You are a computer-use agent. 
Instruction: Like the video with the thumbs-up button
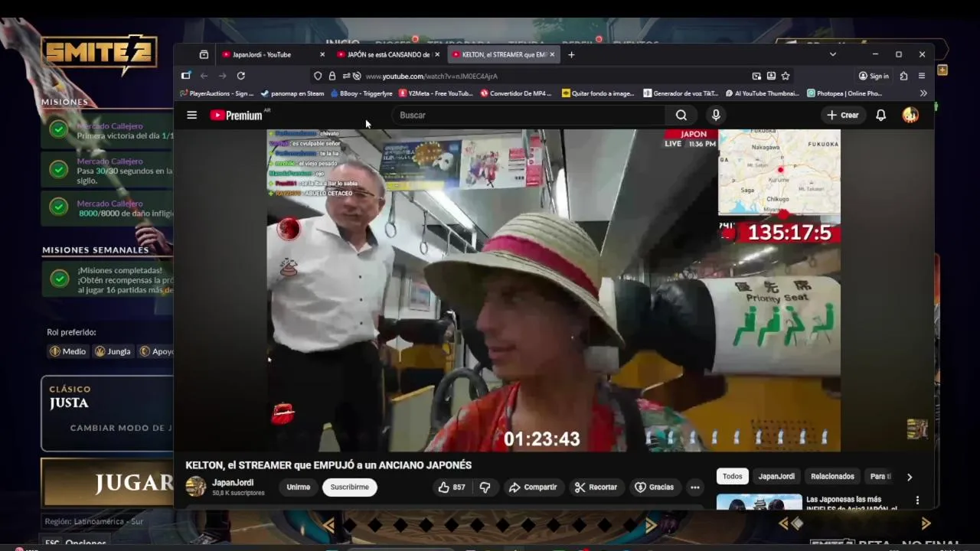point(452,487)
